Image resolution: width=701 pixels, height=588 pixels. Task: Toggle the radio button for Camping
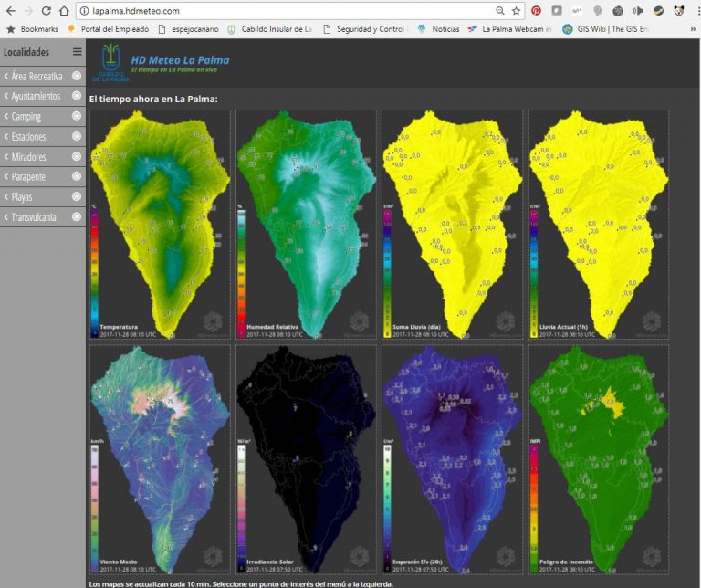pos(77,117)
